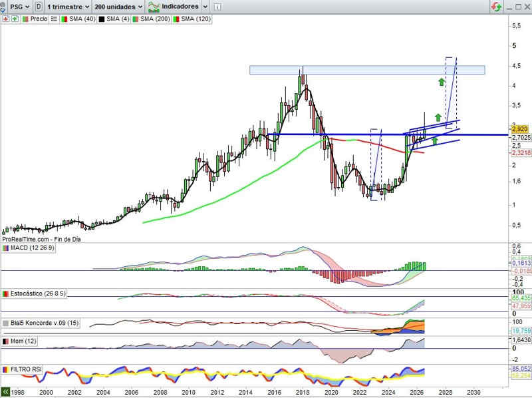This screenshot has height=398, width=532.
Task: Click the 2000 label on time axis
Action: tap(46, 393)
